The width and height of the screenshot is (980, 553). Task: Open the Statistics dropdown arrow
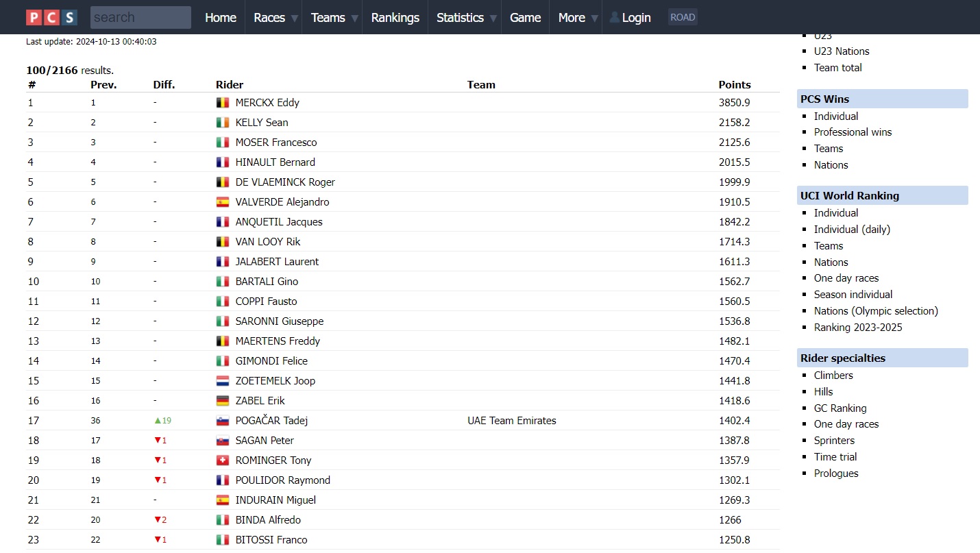pyautogui.click(x=494, y=19)
